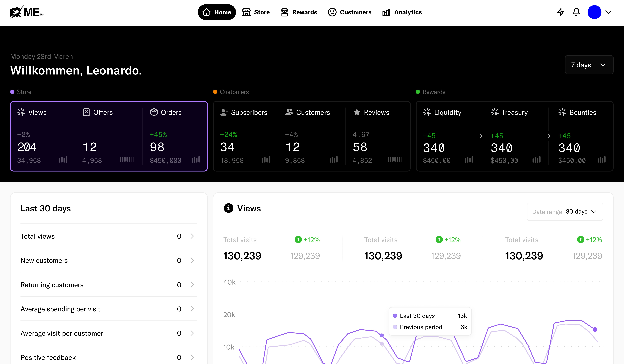This screenshot has height=364, width=624.
Task: Open the notifications bell
Action: tap(576, 12)
